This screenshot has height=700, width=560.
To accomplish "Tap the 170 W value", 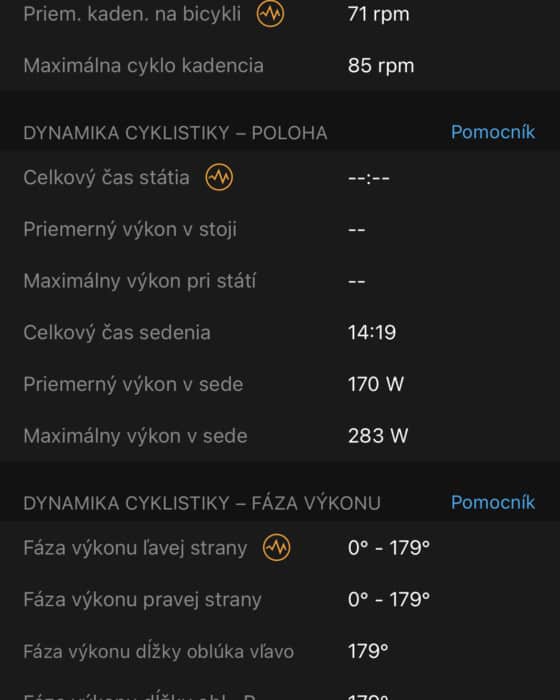I will pos(376,384).
